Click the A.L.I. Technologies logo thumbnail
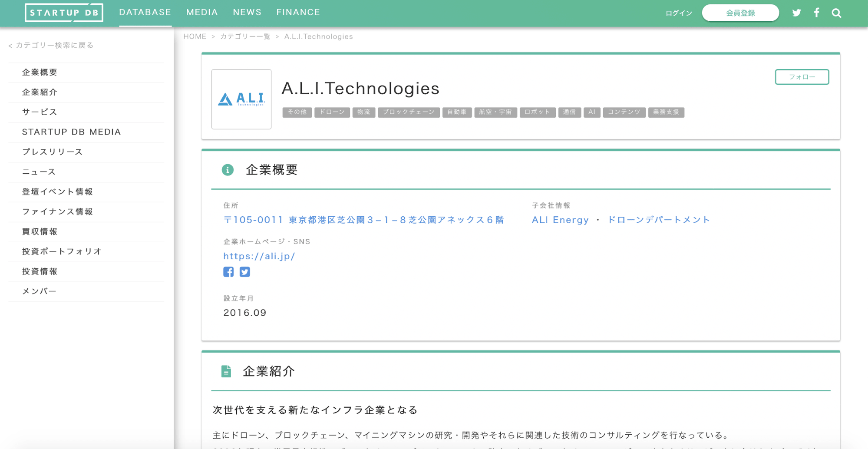 point(241,99)
